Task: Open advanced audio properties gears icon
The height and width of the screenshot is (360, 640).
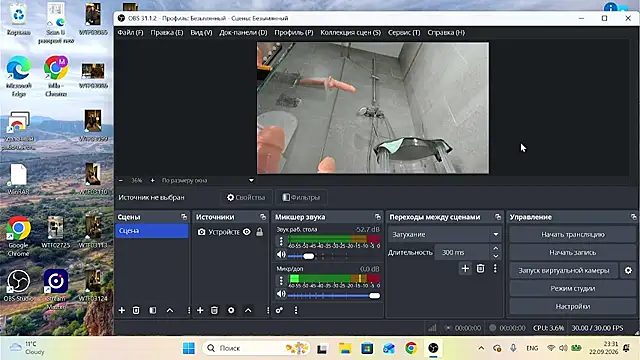Action: pyautogui.click(x=279, y=310)
